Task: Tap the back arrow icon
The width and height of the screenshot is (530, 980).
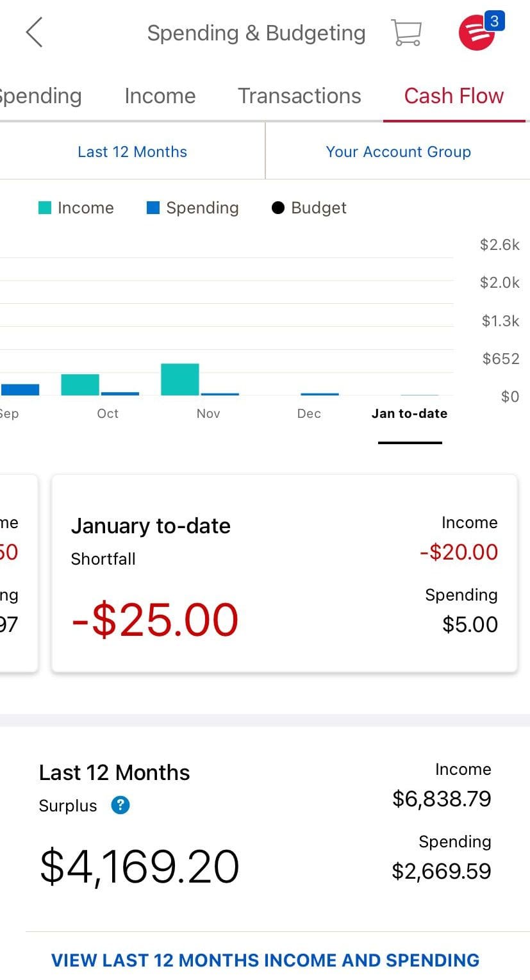Action: [x=35, y=32]
